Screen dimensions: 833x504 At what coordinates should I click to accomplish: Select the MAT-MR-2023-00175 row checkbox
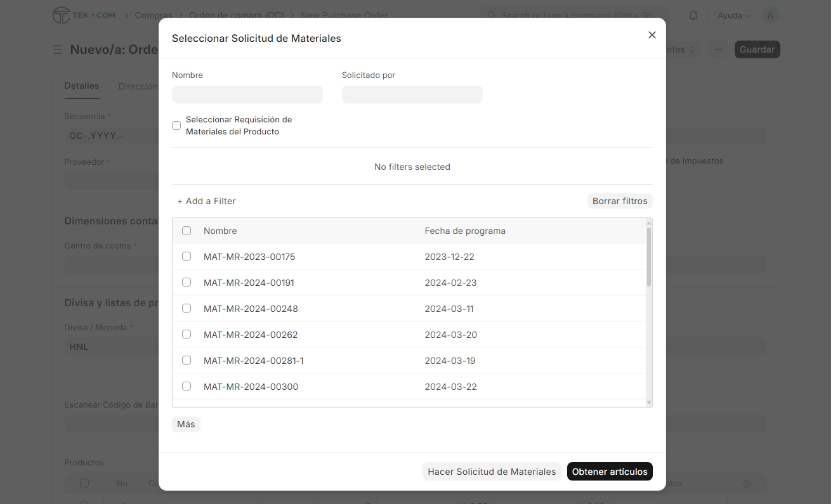[187, 256]
